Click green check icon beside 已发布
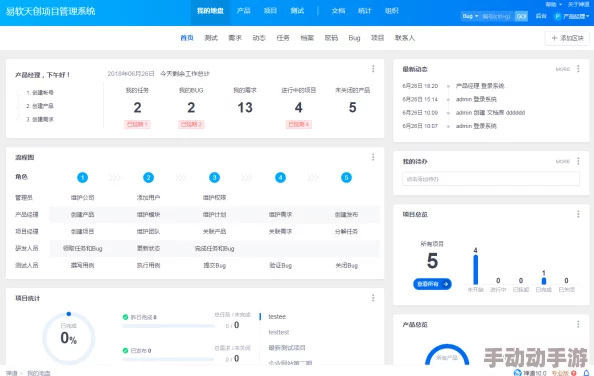 [x=125, y=351]
